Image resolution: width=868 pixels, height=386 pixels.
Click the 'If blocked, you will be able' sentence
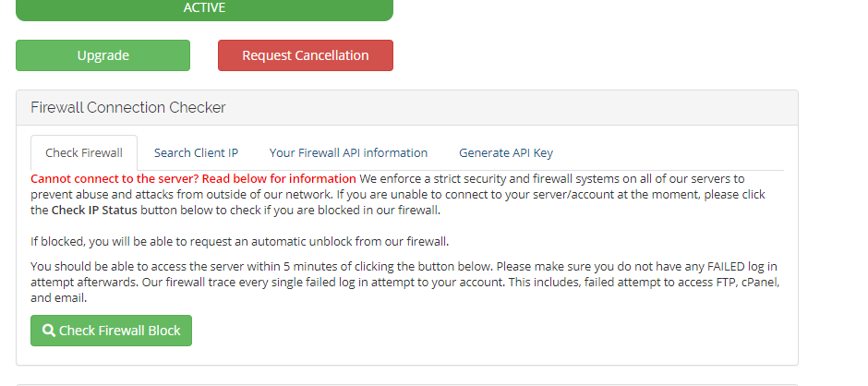pyautogui.click(x=240, y=241)
